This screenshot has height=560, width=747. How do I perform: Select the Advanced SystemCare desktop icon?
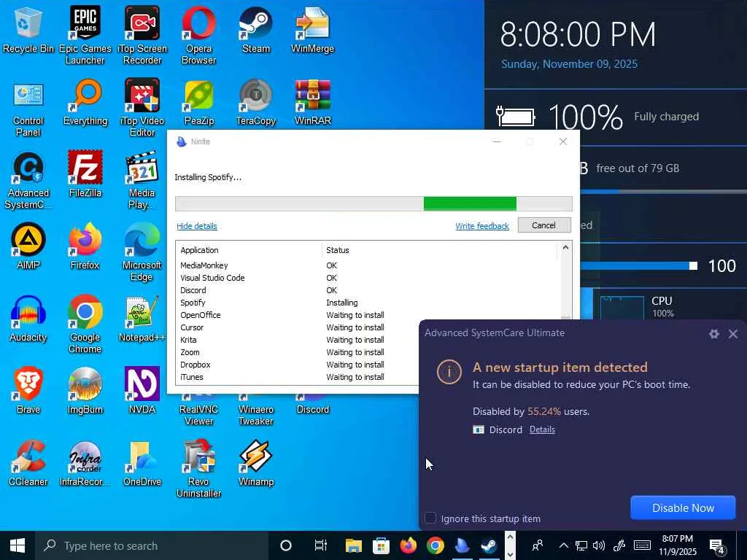(28, 180)
